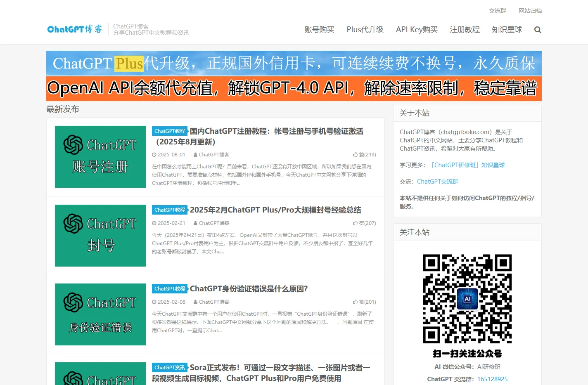Image resolution: width=588 pixels, height=385 pixels.
Task: Click group number 165128925 link
Action: tap(492, 379)
